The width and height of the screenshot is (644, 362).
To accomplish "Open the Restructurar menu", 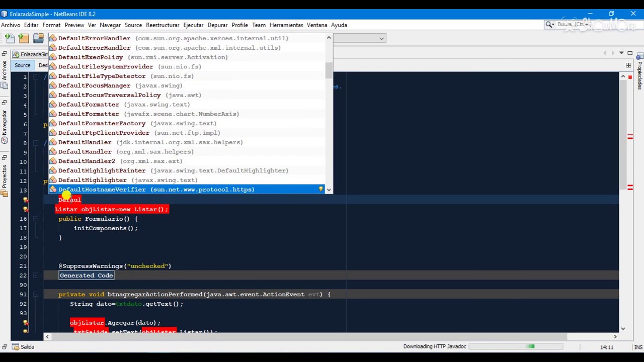I will pos(162,25).
